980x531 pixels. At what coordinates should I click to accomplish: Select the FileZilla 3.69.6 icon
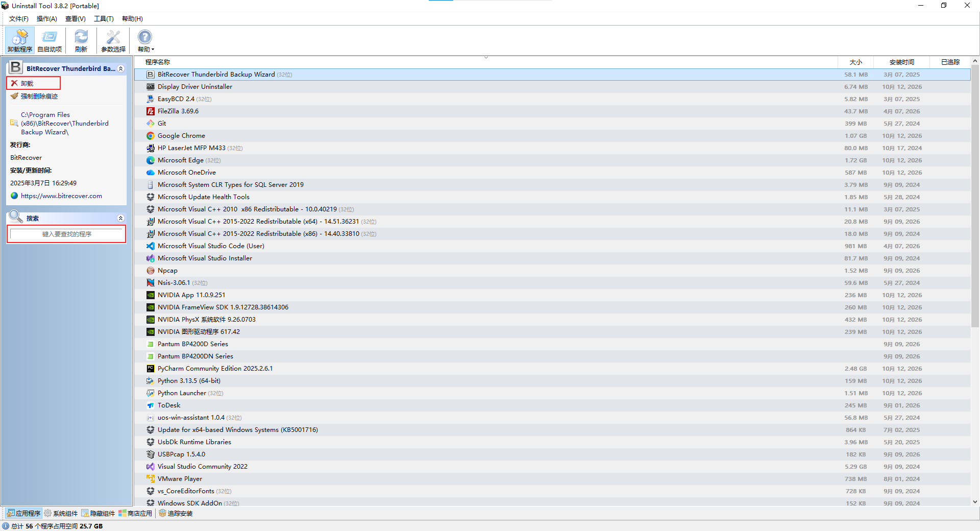point(151,111)
